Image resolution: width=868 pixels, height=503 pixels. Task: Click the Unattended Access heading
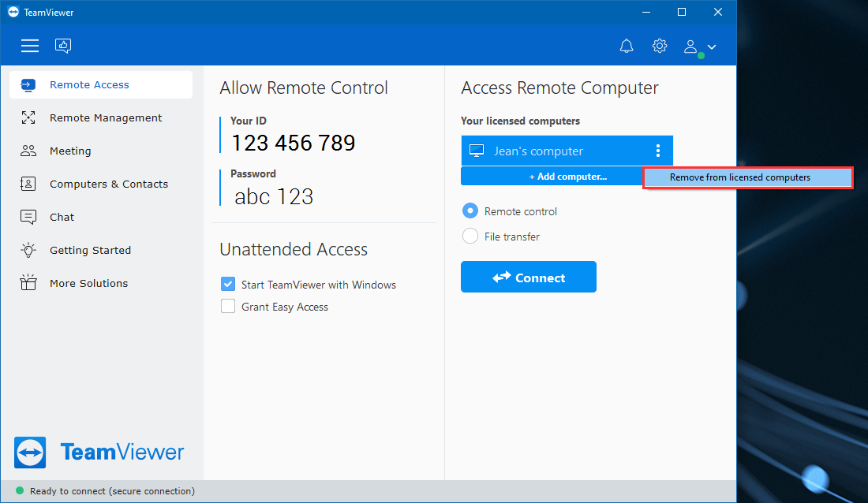294,250
